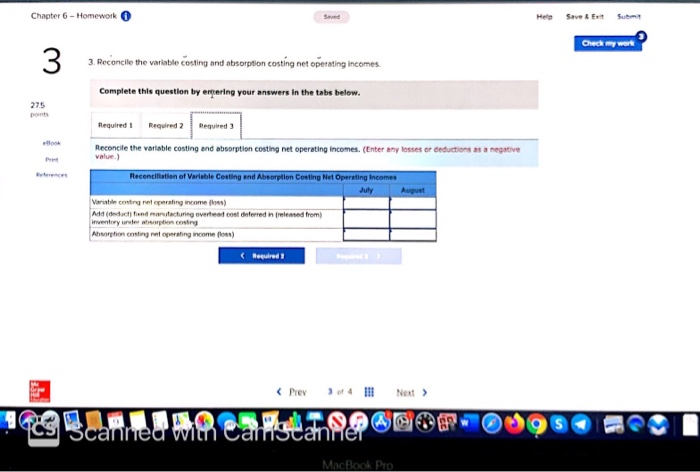Open Microsoft Edge from the dock

(636, 424)
